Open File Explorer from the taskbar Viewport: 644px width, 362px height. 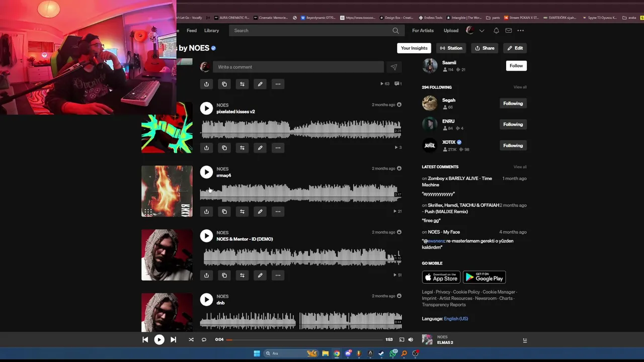[x=325, y=353]
